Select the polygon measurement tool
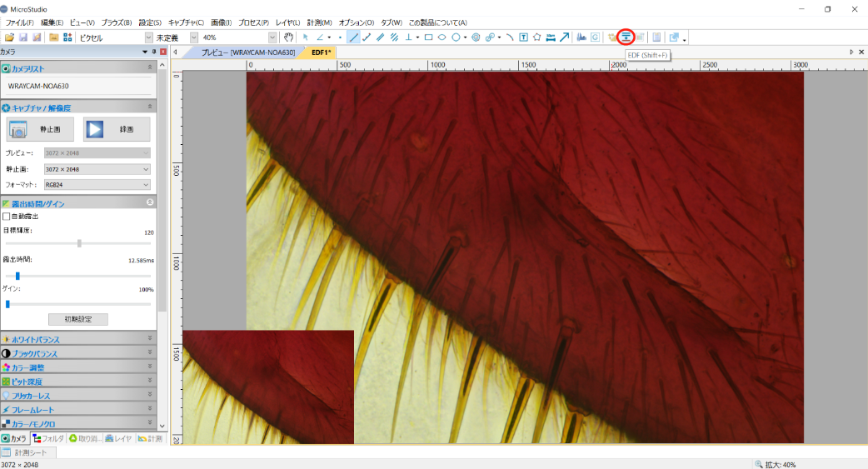868x469 pixels. point(536,37)
